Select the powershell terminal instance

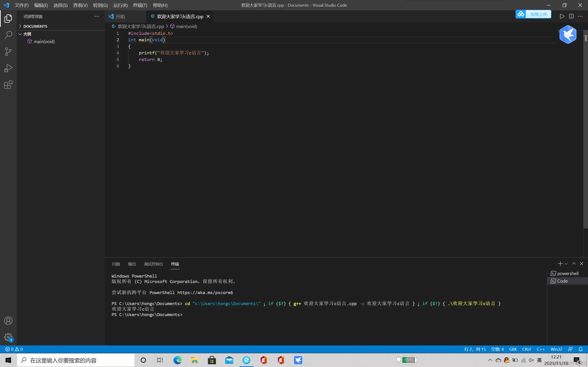(567, 273)
